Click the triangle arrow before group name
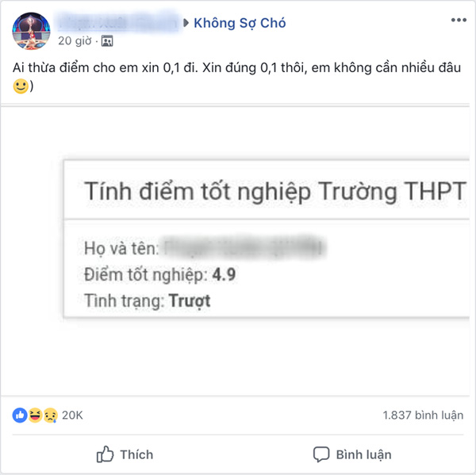476x475 pixels. point(186,23)
